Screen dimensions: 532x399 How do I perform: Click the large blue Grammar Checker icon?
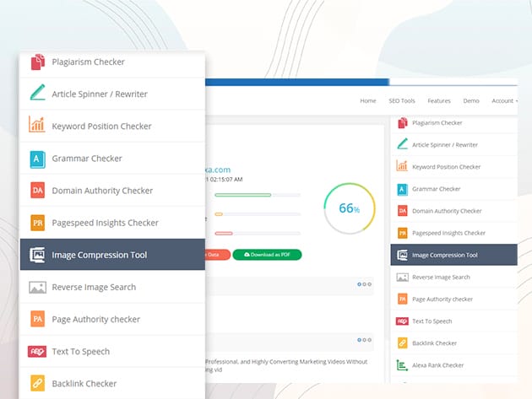pyautogui.click(x=37, y=158)
